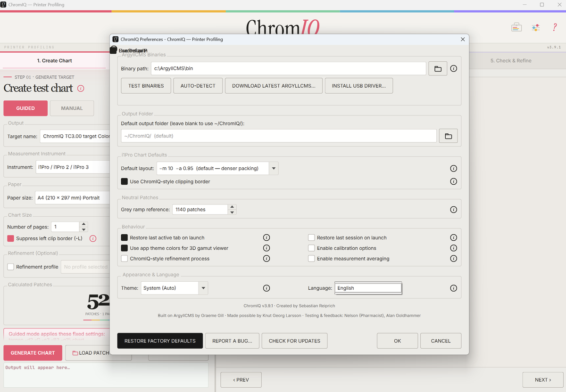Screen dimensions: 566x392
Task: Click Number of pages input field
Action: (66, 227)
